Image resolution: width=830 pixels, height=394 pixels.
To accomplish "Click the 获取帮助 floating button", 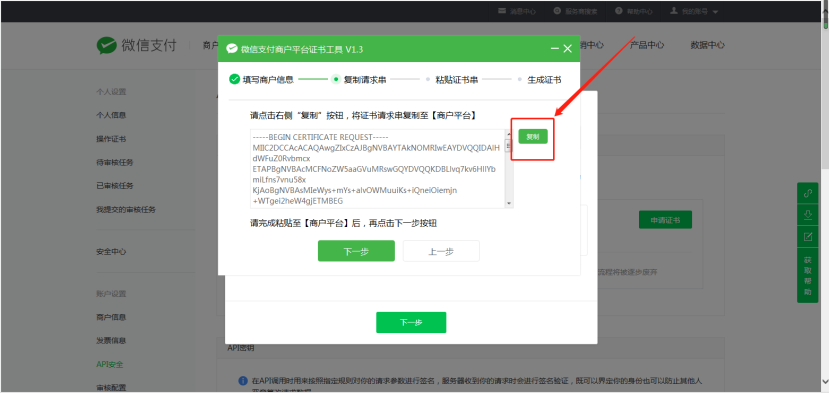I will pyautogui.click(x=808, y=275).
